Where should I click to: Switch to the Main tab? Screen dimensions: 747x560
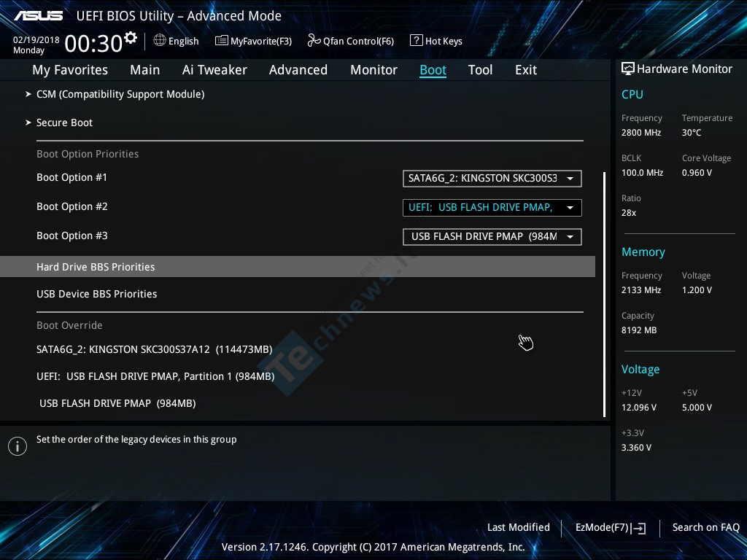[145, 70]
